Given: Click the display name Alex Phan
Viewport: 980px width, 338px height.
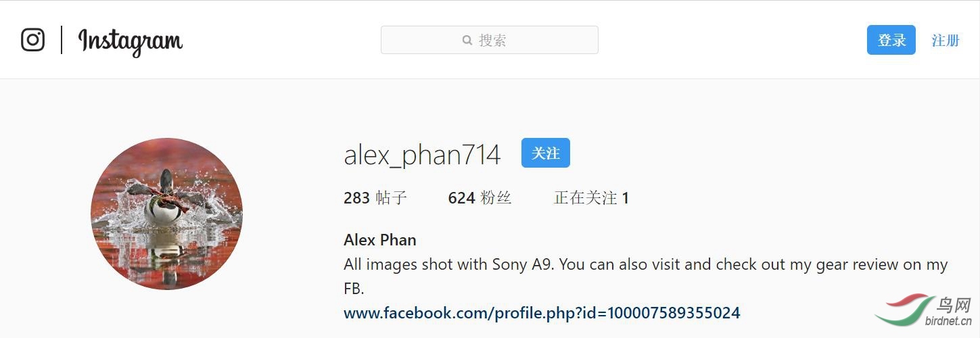Looking at the screenshot, I should click(380, 240).
